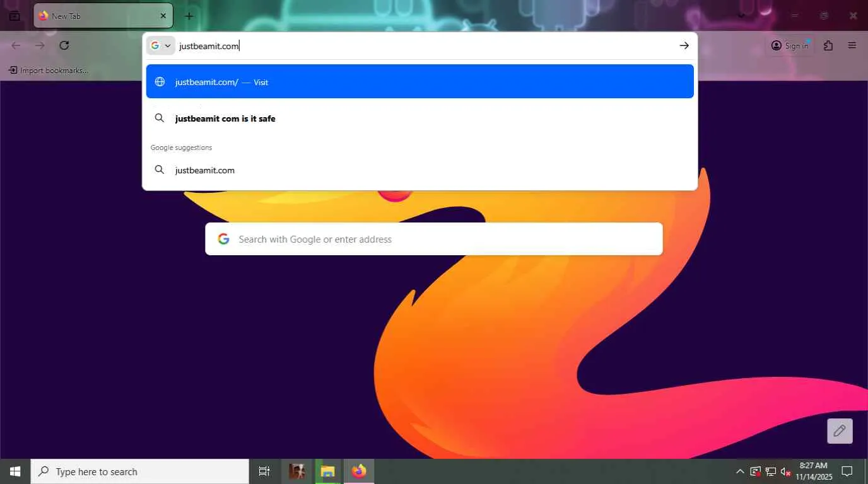Select the justbeamit.com/ — Visit suggestion
Screen dimensions: 868x484
pos(420,81)
